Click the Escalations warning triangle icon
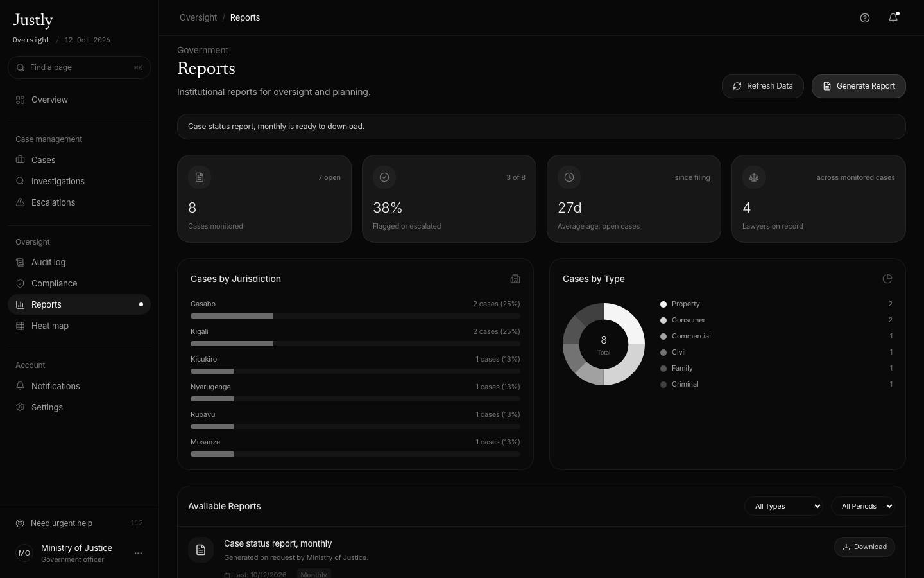This screenshot has height=578, width=924. pyautogui.click(x=20, y=202)
